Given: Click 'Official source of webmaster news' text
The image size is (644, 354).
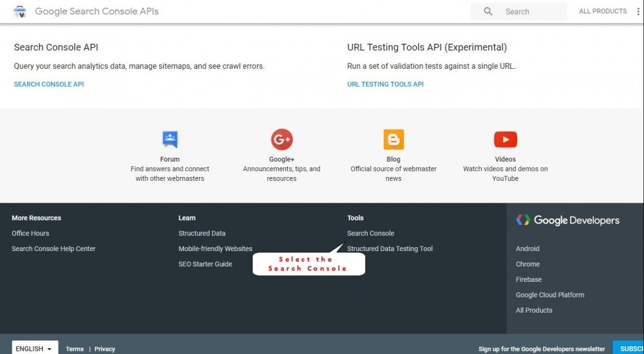Looking at the screenshot, I should (393, 174).
